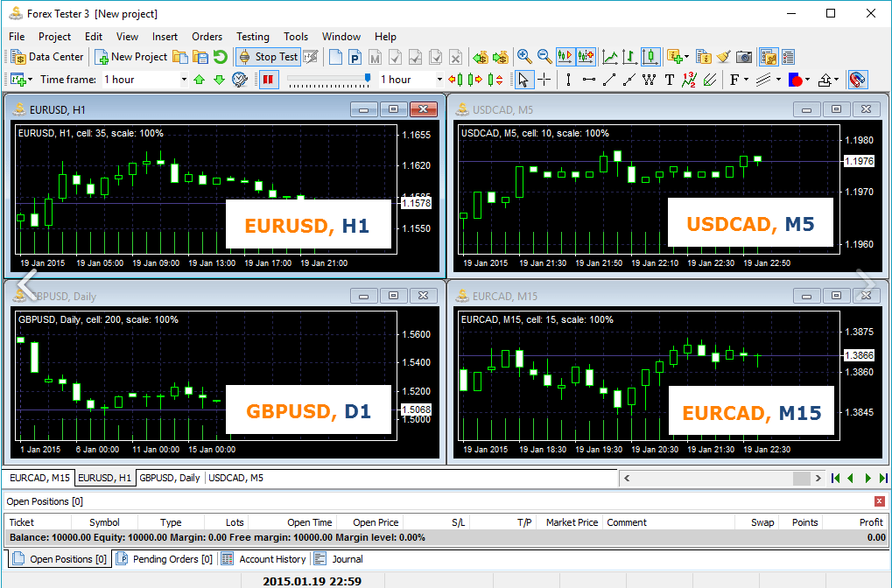
Task: Open the Testing menu
Action: pos(253,37)
